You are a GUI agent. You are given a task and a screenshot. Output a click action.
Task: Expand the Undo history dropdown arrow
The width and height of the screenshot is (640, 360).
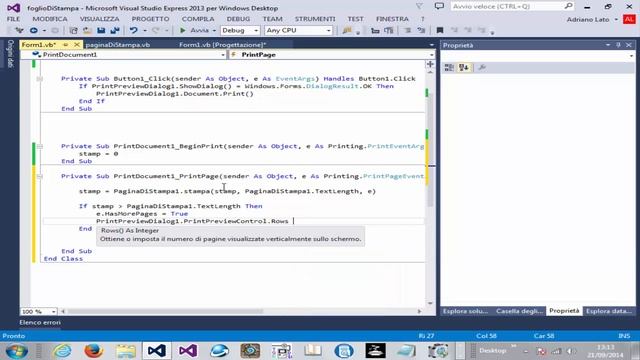[x=144, y=31]
